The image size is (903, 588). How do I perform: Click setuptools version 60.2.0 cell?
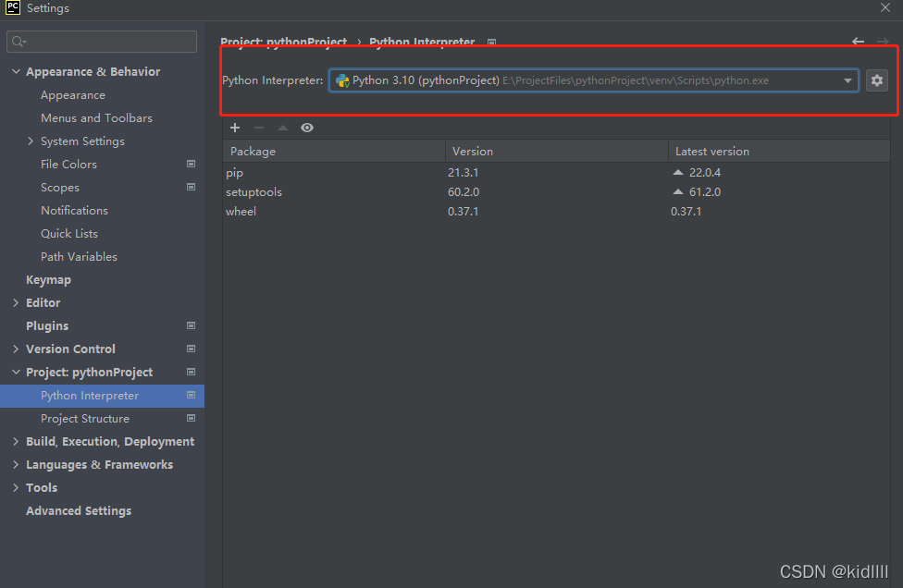pyautogui.click(x=464, y=192)
